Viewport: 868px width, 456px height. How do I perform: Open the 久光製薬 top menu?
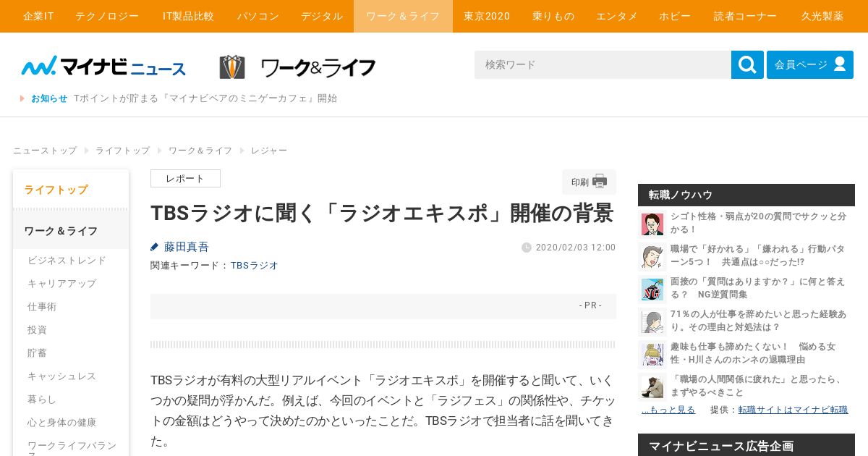[822, 16]
